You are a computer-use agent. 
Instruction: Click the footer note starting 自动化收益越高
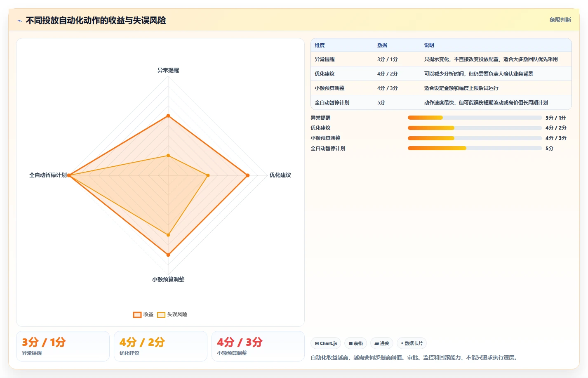(414, 357)
